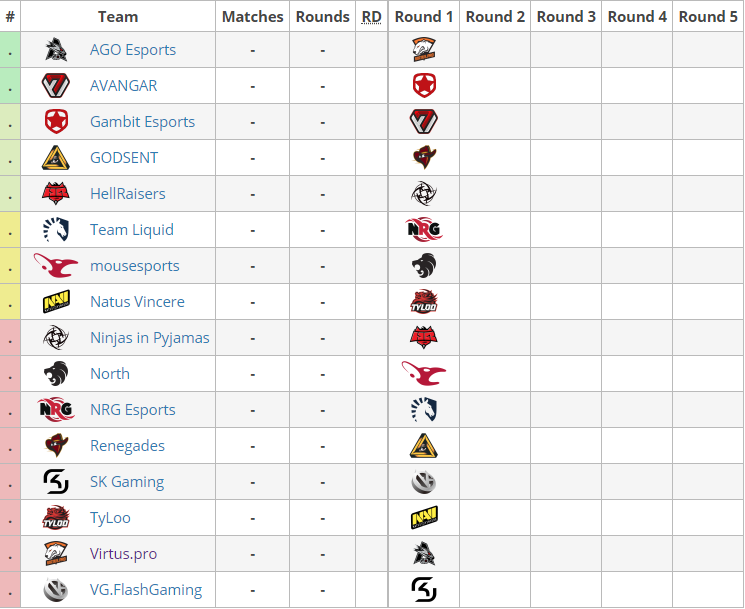This screenshot has width=745, height=609.
Task: Click the AGO Esports logo in Team column
Action: point(56,50)
